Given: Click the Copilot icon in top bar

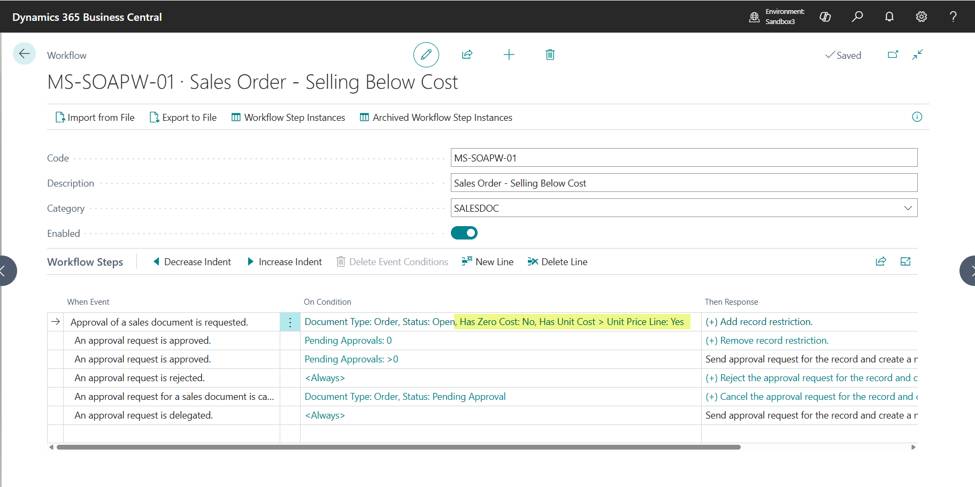Looking at the screenshot, I should click(x=825, y=17).
